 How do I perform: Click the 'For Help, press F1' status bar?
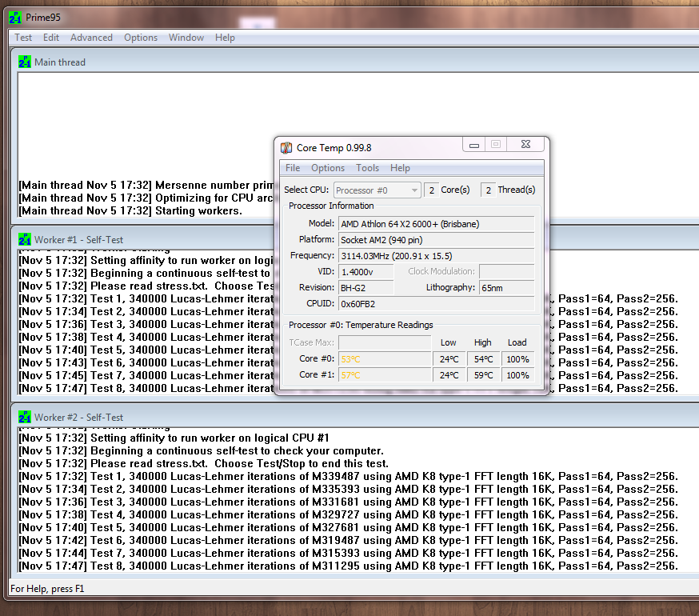tap(47, 589)
